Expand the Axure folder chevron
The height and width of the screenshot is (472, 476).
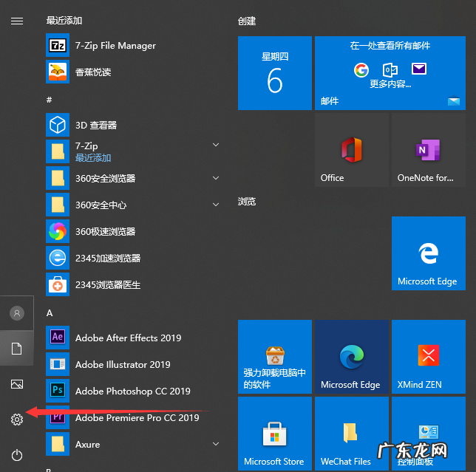point(216,444)
